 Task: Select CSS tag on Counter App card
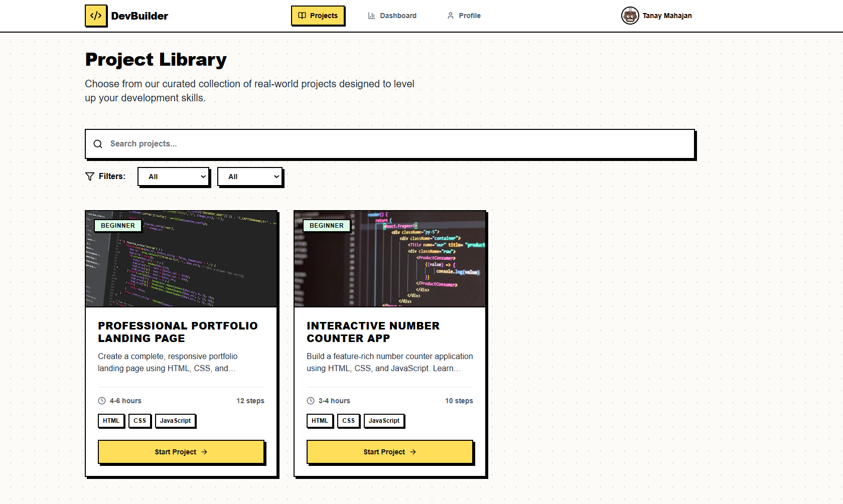click(x=349, y=421)
